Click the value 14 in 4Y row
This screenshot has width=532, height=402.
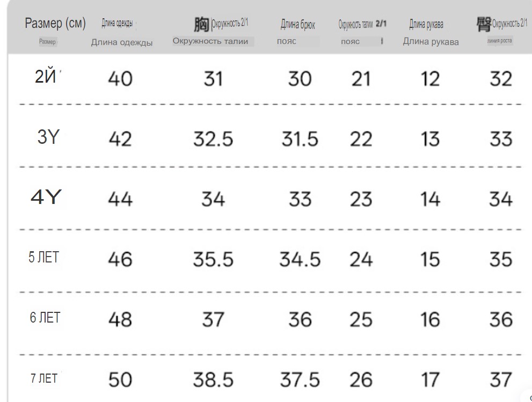[x=430, y=199]
